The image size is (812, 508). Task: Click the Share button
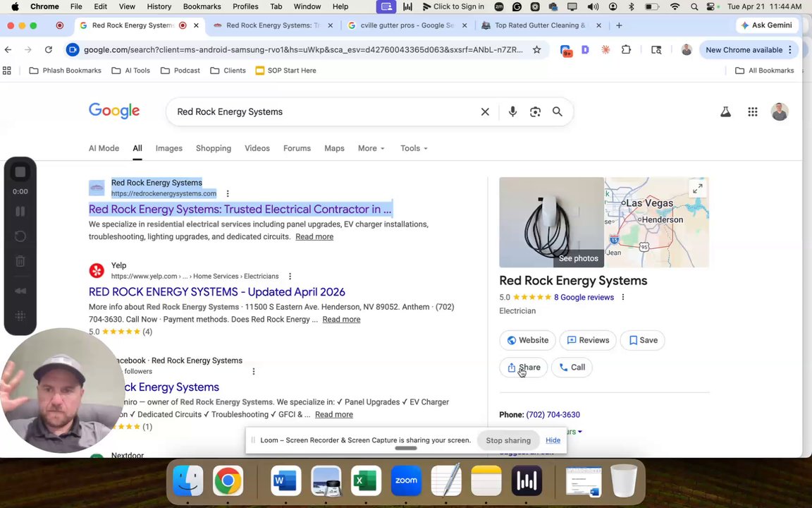(x=524, y=367)
